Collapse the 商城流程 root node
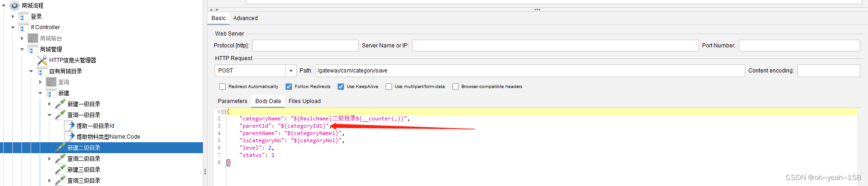 [4, 5]
